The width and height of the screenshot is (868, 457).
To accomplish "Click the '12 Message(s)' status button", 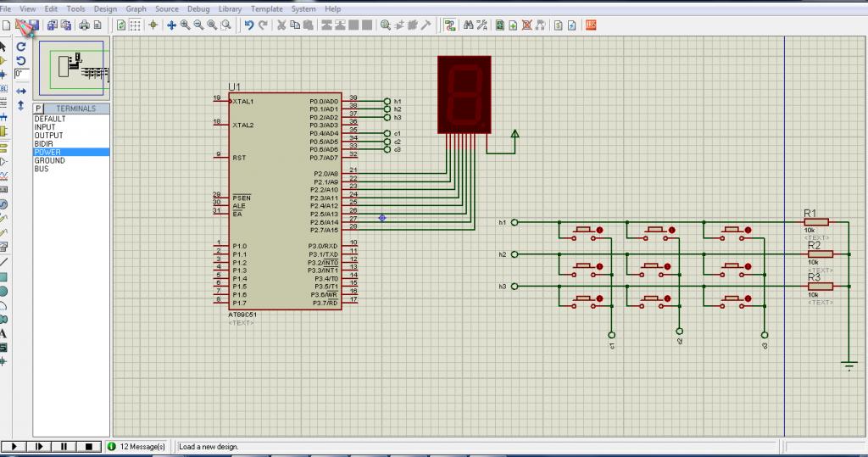I will 136,446.
